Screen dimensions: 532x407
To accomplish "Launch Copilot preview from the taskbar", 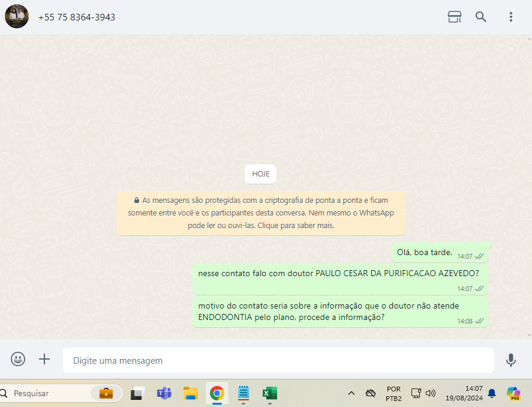I will click(513, 393).
